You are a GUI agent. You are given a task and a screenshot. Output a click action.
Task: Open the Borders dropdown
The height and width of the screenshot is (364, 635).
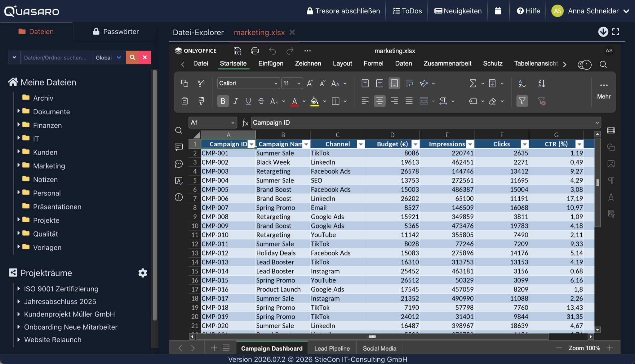(x=345, y=101)
